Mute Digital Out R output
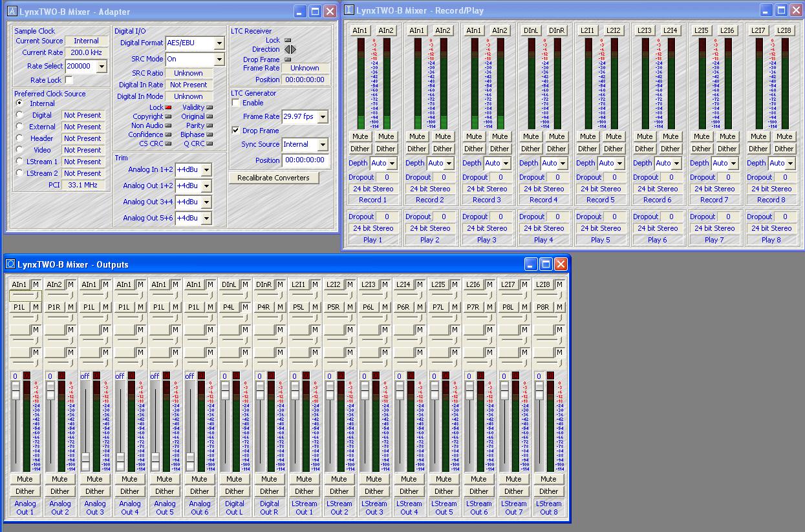 click(269, 479)
